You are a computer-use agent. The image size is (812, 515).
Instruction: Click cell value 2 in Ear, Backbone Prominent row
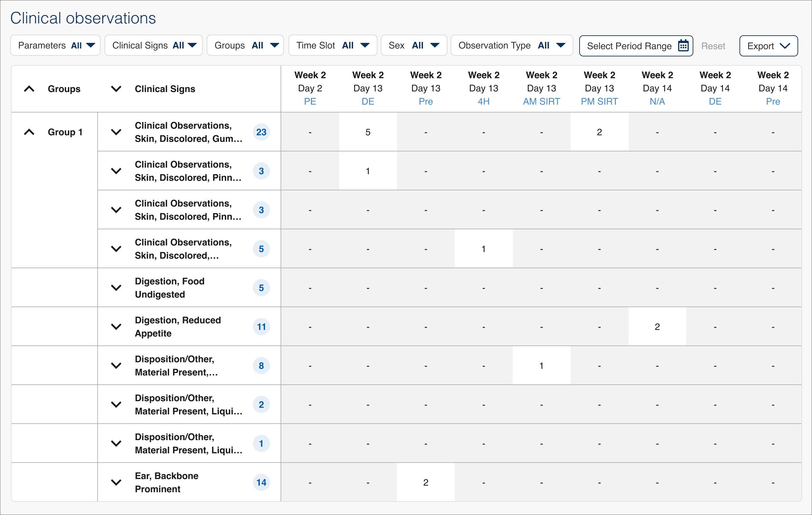coord(426,482)
